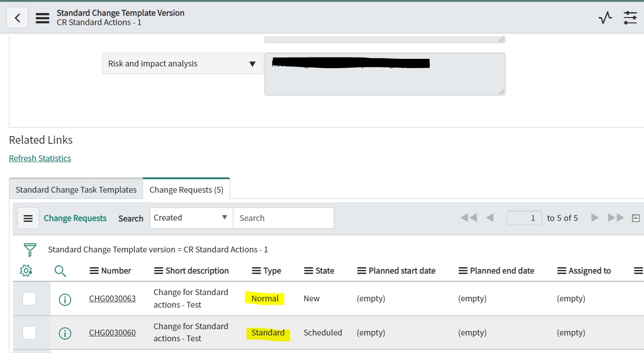This screenshot has height=353, width=644.
Task: Switch to the Standard Change Task Templates tab
Action: pyautogui.click(x=75, y=189)
